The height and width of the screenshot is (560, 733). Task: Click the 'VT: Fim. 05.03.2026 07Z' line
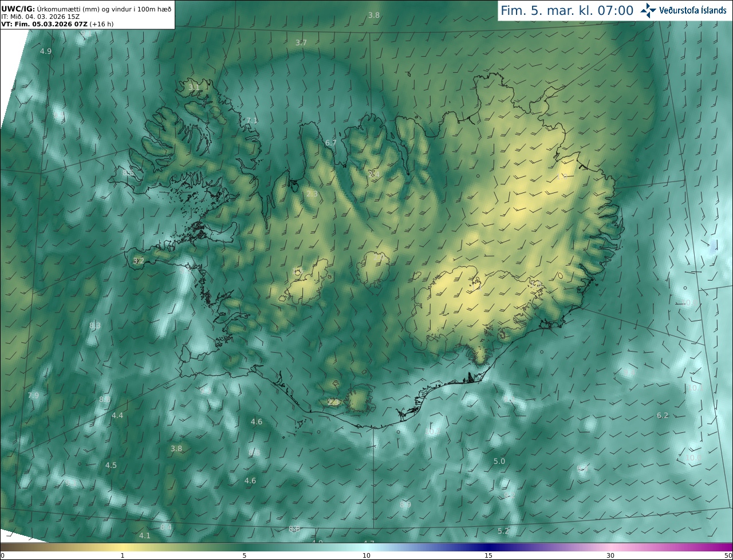coord(44,25)
